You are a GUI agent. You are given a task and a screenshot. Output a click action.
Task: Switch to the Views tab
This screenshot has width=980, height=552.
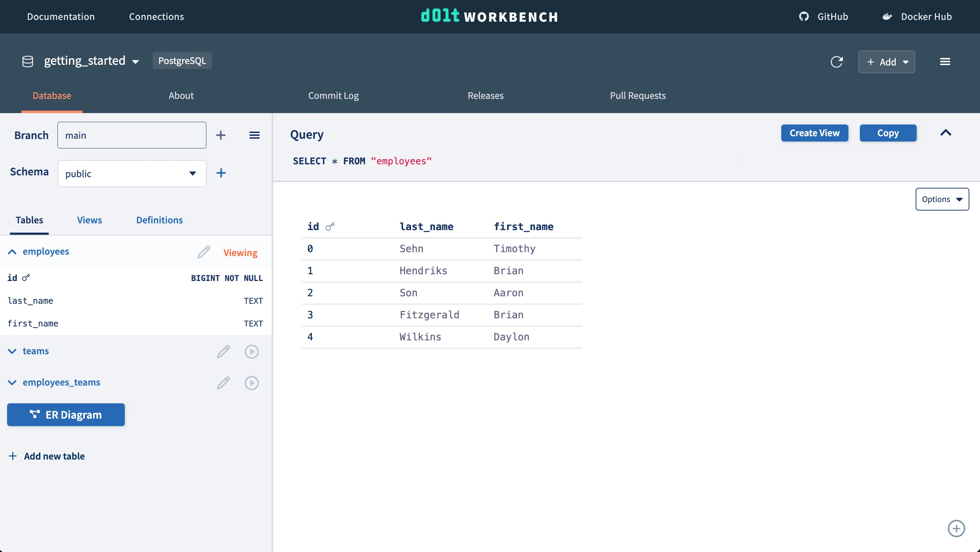(x=89, y=220)
